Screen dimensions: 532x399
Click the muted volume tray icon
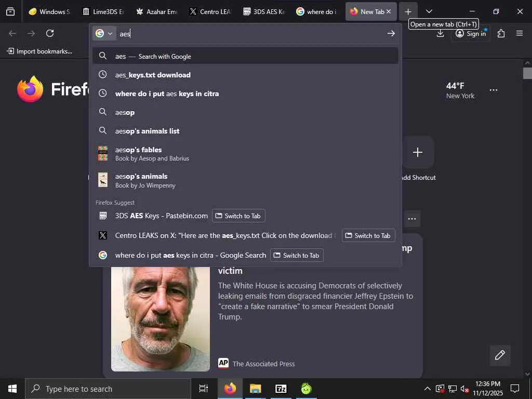[464, 389]
